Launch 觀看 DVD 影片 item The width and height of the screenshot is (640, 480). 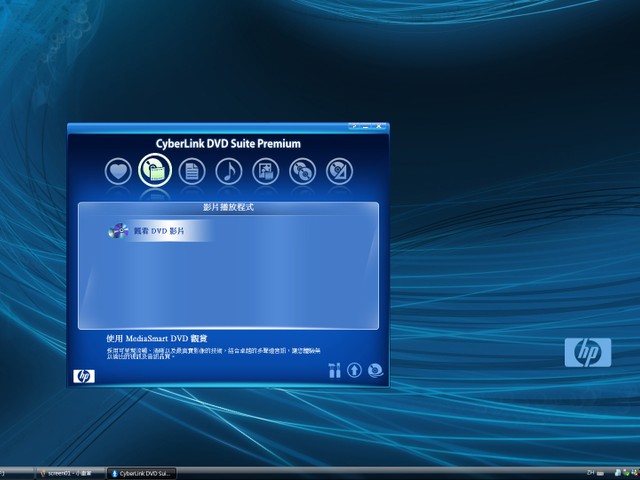(160, 231)
